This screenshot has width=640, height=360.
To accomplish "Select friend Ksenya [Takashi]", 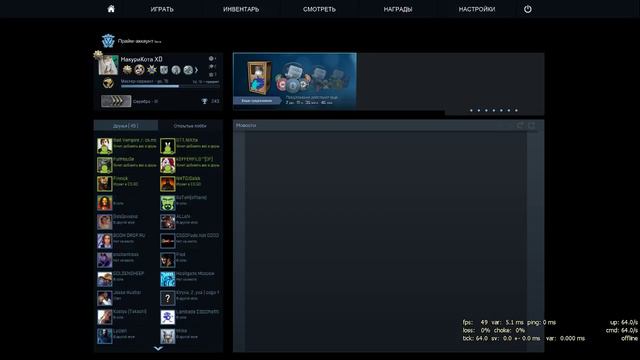I will [127, 317].
